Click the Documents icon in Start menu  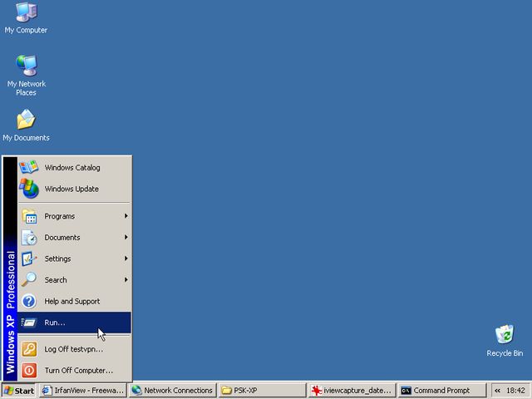click(30, 238)
